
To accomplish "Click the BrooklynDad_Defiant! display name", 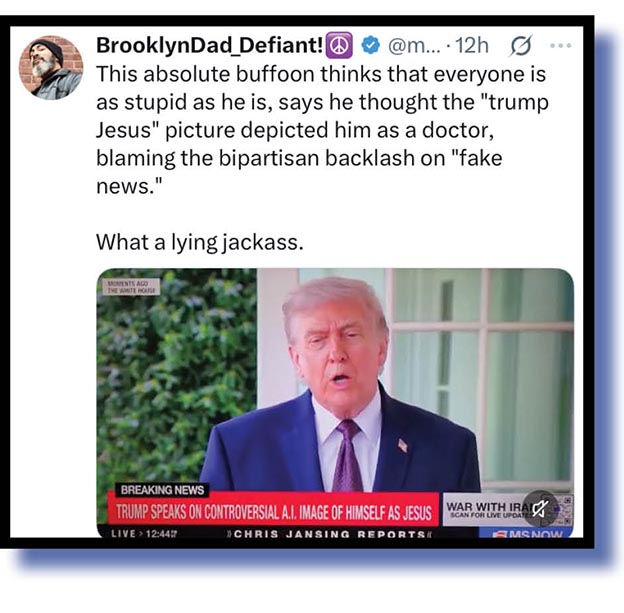I will point(210,45).
